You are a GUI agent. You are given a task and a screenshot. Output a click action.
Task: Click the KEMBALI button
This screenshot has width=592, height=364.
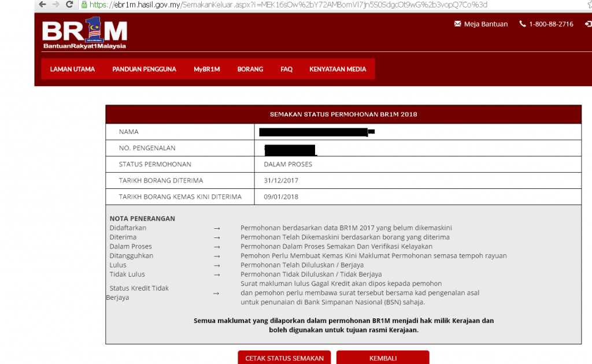pyautogui.click(x=383, y=358)
